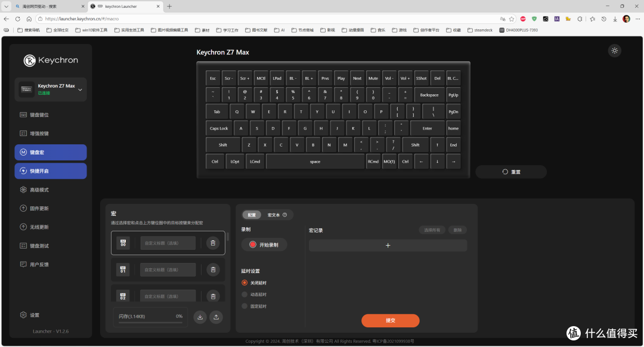The height and width of the screenshot is (347, 644).
Task: Select the Caps Lock key on keyboard
Action: (219, 128)
